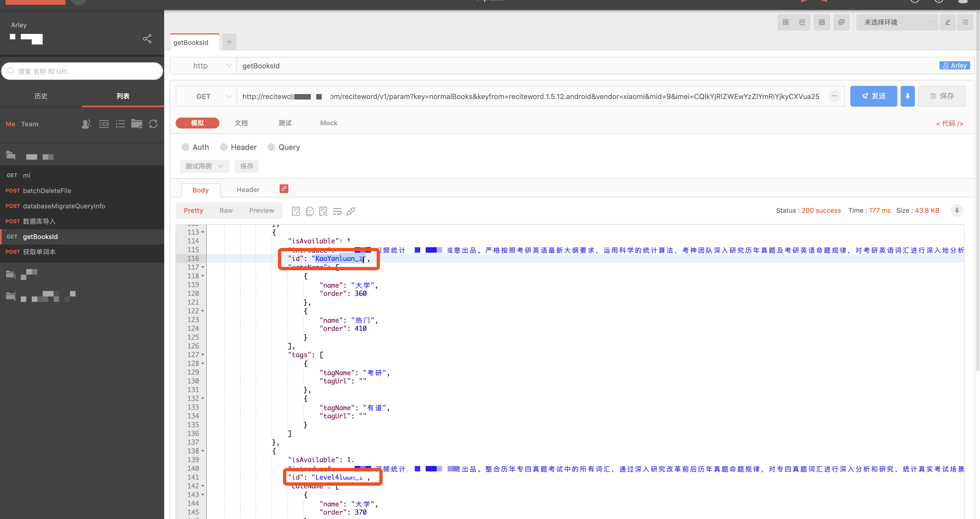Switch to the Raw response view

(x=226, y=211)
